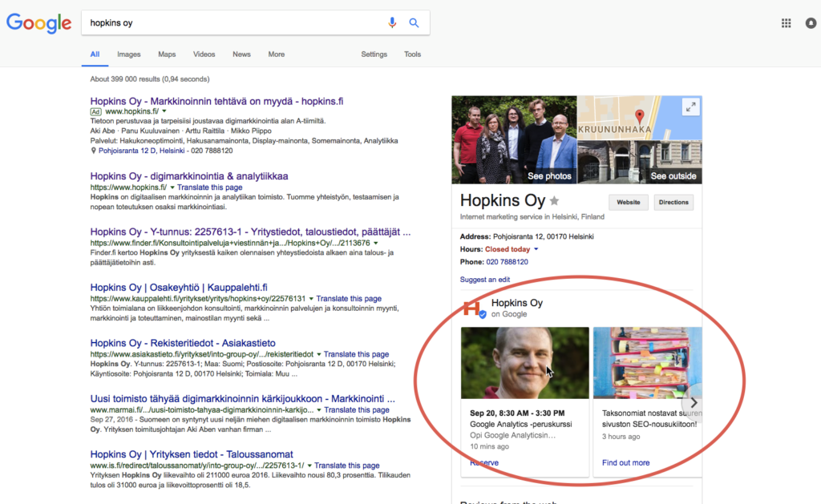Viewport: 821px width, 504px height.
Task: Open the Kauppalehti.fi Osakeyhtiö result
Action: pyautogui.click(x=179, y=288)
